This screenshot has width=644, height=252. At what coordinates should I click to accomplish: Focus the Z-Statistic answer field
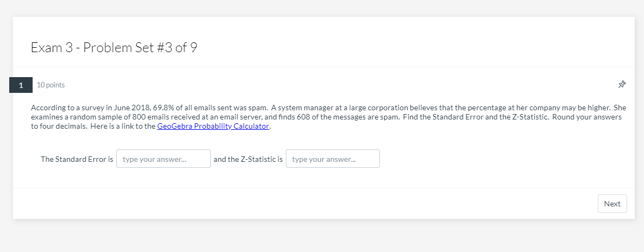click(x=333, y=159)
